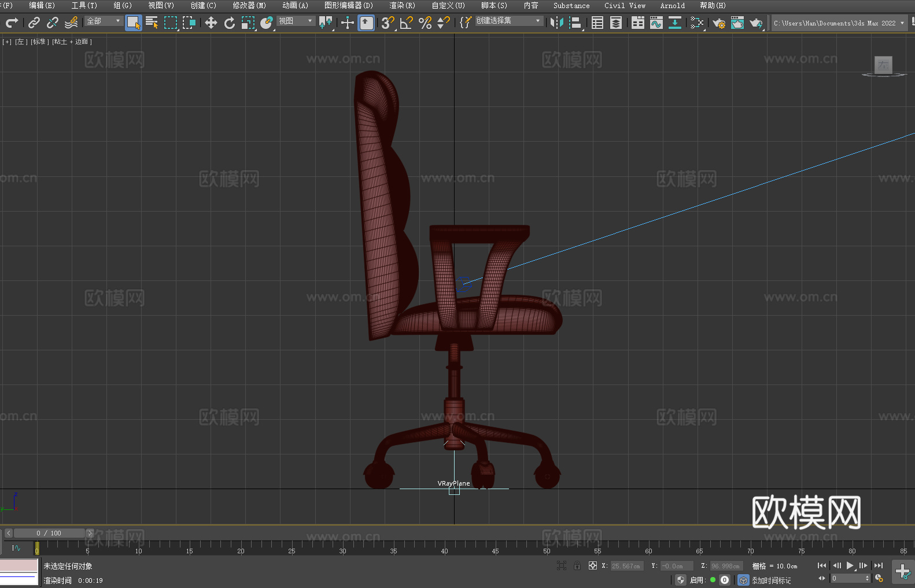
Task: Toggle the Spinner Snap button
Action: [444, 23]
